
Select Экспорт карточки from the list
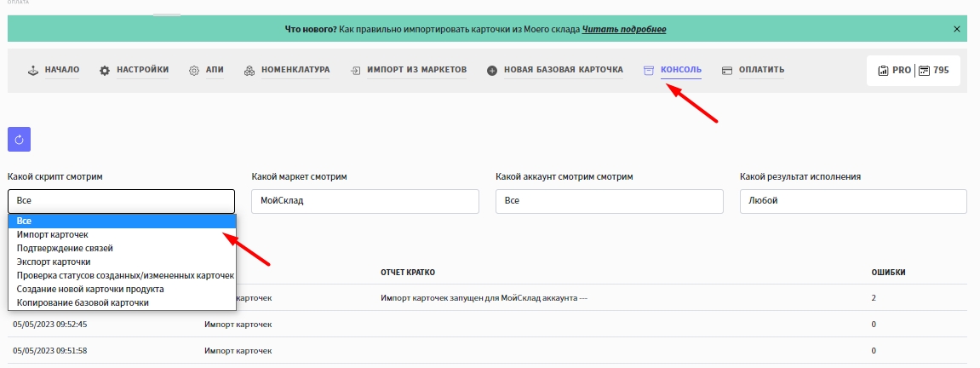tap(54, 262)
